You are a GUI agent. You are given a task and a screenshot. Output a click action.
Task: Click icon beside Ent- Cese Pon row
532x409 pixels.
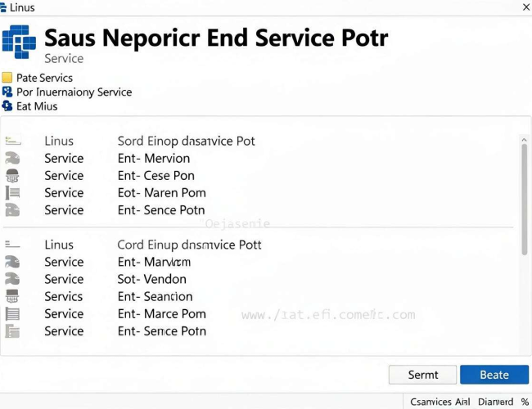click(12, 176)
